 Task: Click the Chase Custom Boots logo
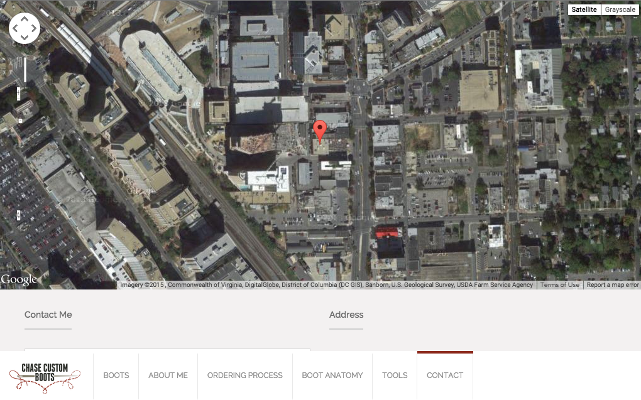pos(45,375)
